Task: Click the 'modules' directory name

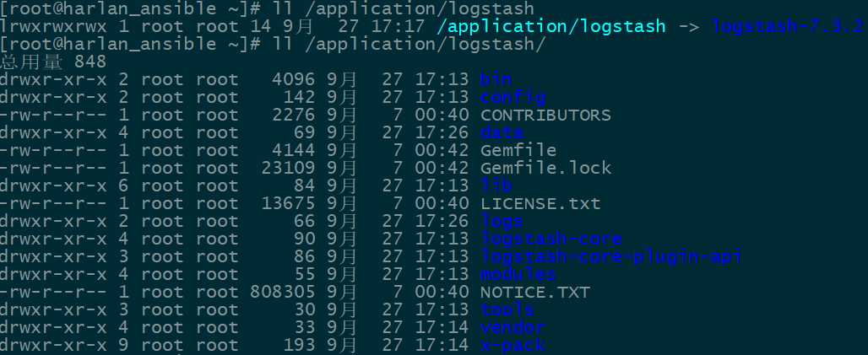Action: 518,274
